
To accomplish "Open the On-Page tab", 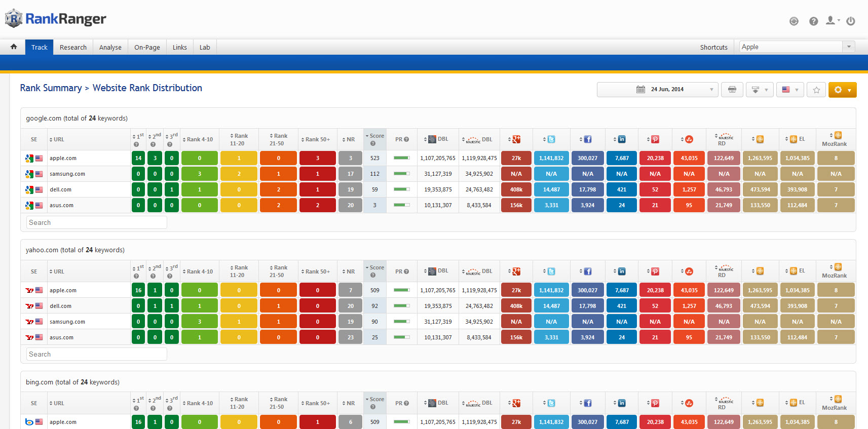I will pyautogui.click(x=147, y=47).
